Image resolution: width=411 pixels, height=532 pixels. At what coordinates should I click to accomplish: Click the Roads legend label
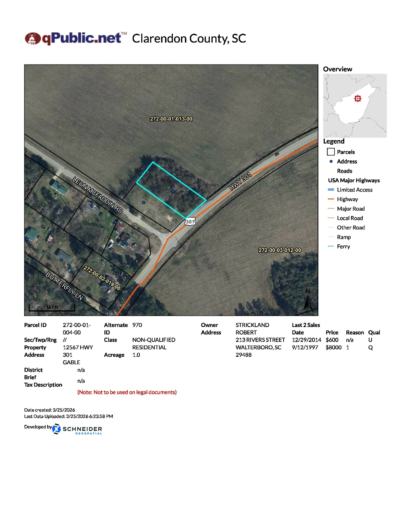[x=345, y=171]
